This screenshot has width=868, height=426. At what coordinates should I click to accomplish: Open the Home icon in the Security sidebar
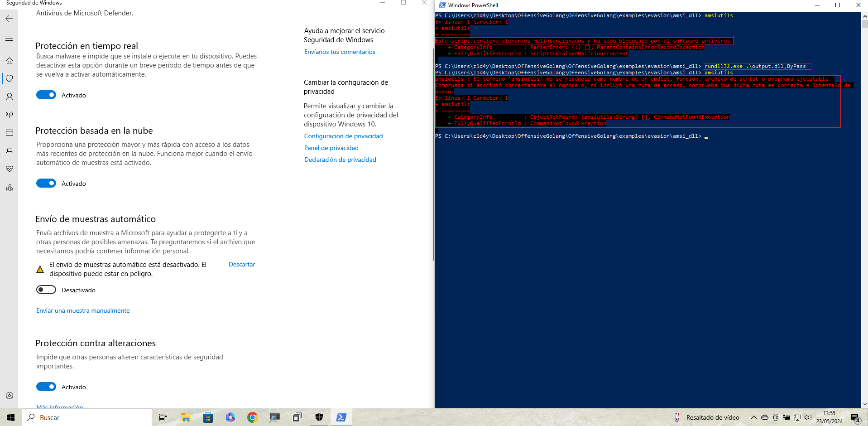9,60
